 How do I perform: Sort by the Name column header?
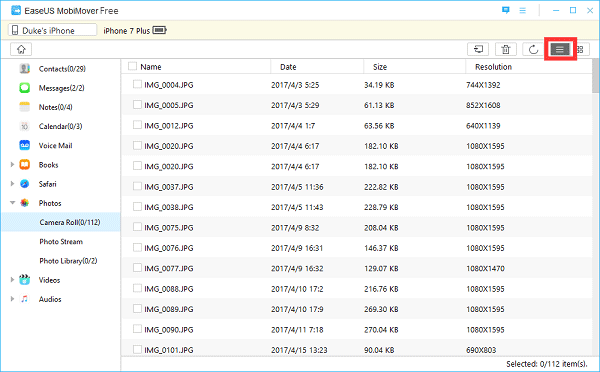151,67
